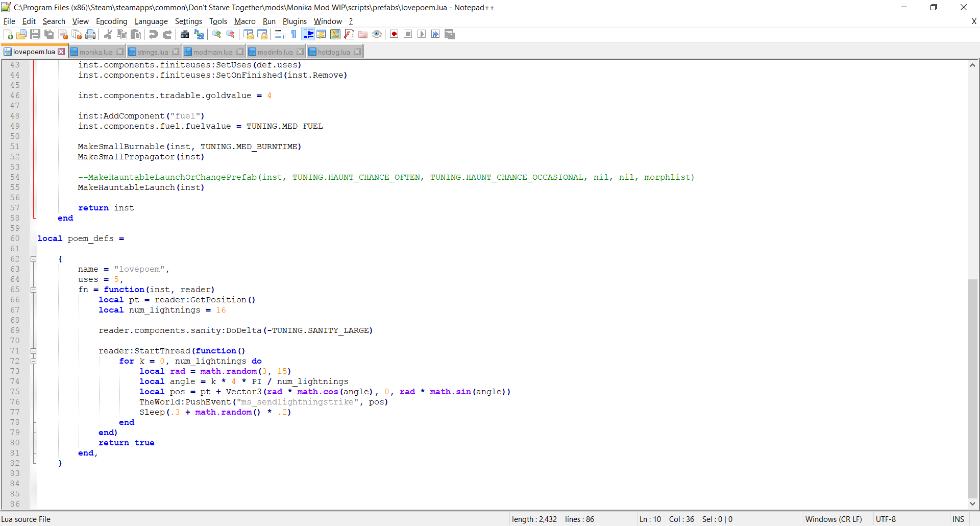The height and width of the screenshot is (526, 980).
Task: Click the Zoom In magnifier icon
Action: tap(217, 34)
